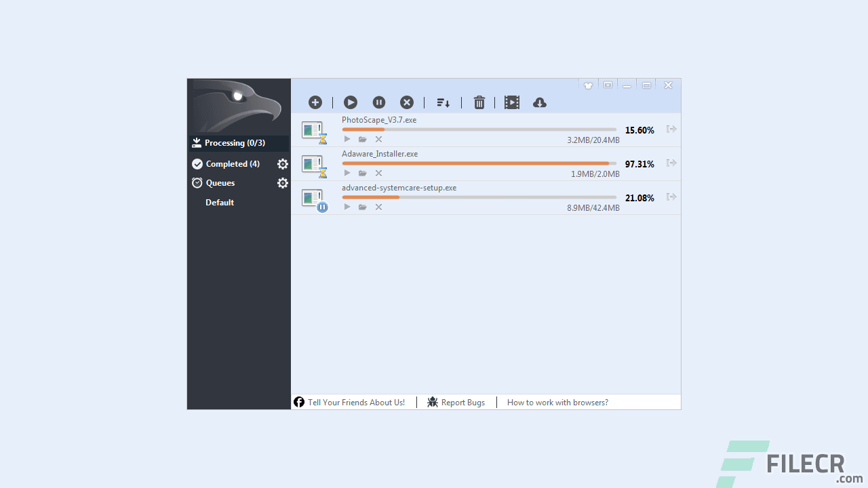Add a new download task
The width and height of the screenshot is (868, 488).
[x=315, y=102]
